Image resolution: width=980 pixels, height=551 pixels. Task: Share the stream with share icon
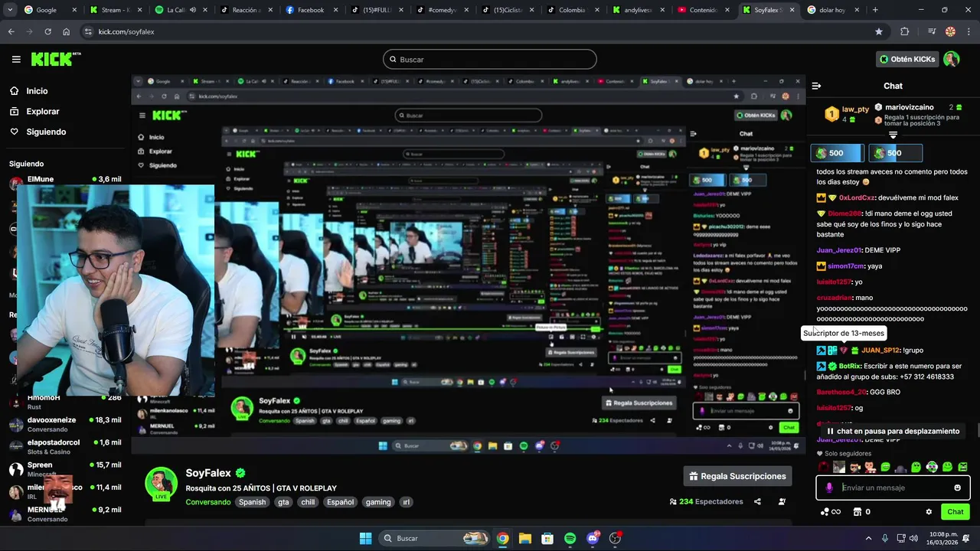point(757,502)
